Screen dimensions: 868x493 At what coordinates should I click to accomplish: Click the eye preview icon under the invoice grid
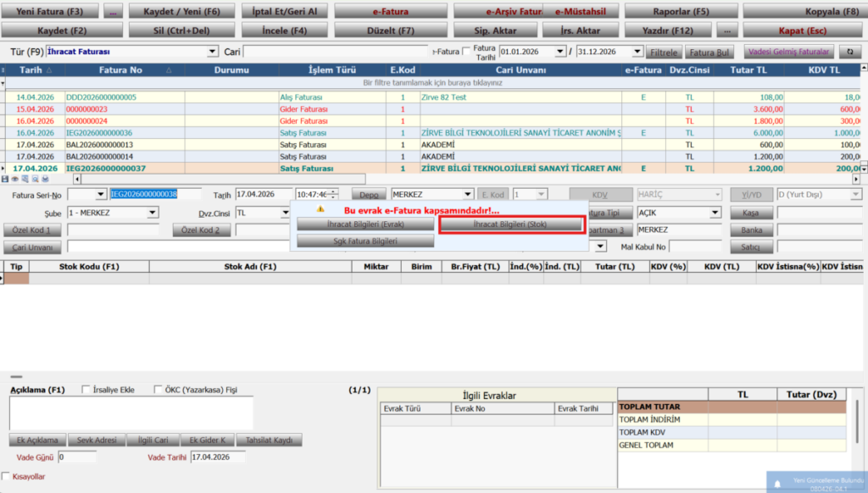pos(15,180)
